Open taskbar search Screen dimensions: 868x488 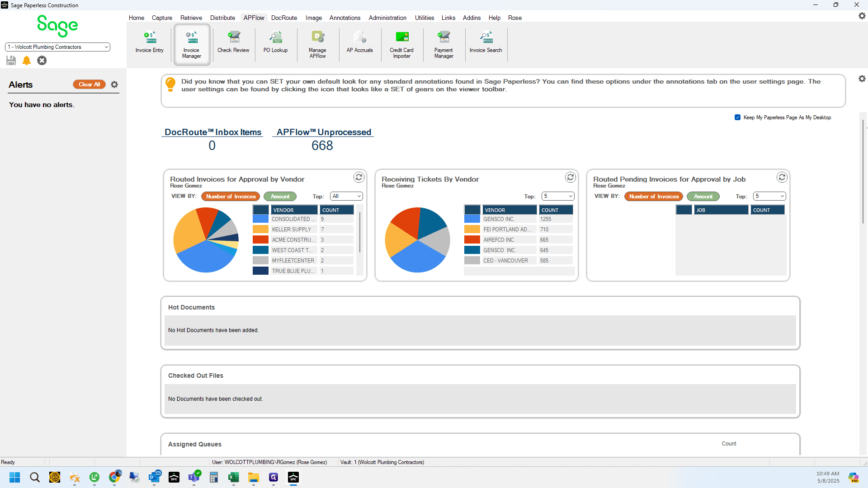click(x=35, y=478)
